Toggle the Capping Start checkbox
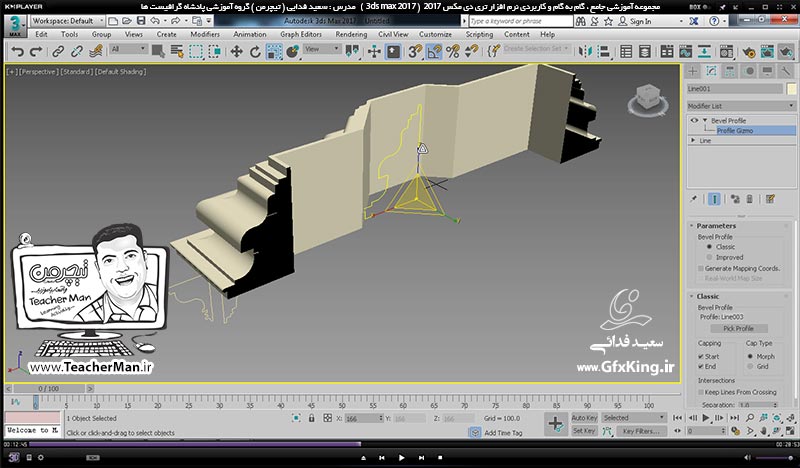The width and height of the screenshot is (800, 468). pos(701,356)
